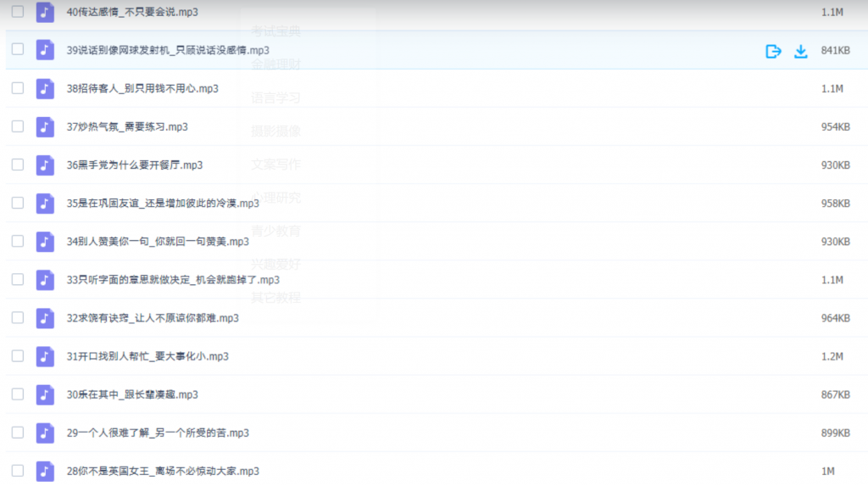
Task: Select checkbox next to 31开口找别人帮忙 file
Action: pos(18,356)
